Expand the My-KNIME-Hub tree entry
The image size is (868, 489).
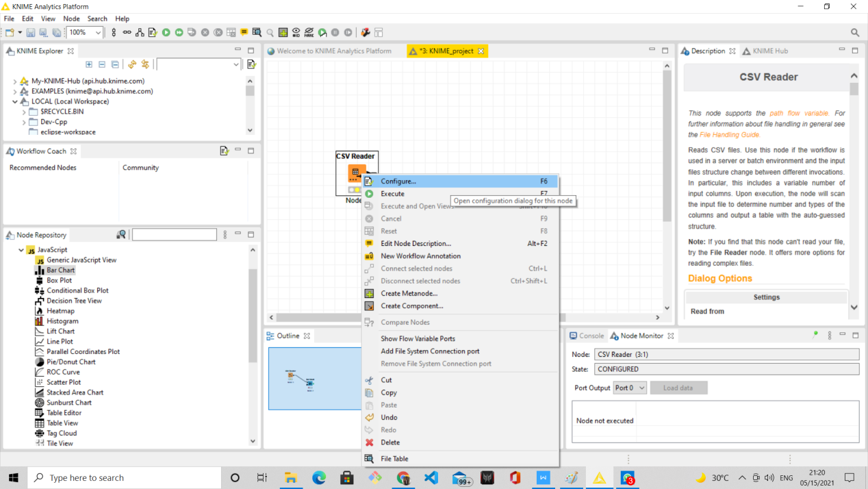coord(14,81)
